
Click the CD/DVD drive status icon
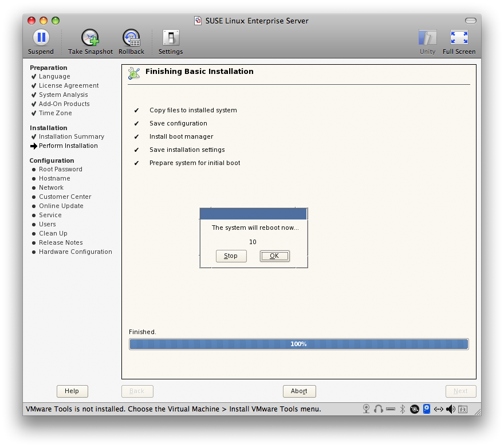[x=414, y=409]
